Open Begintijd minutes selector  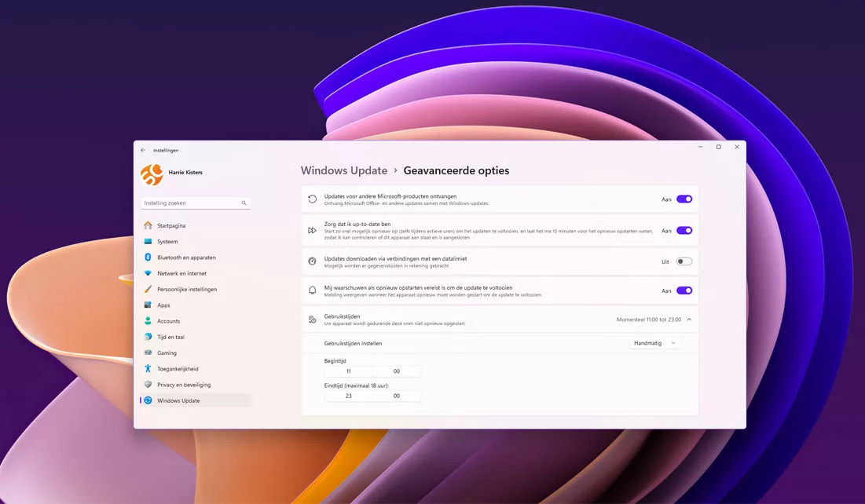[396, 371]
